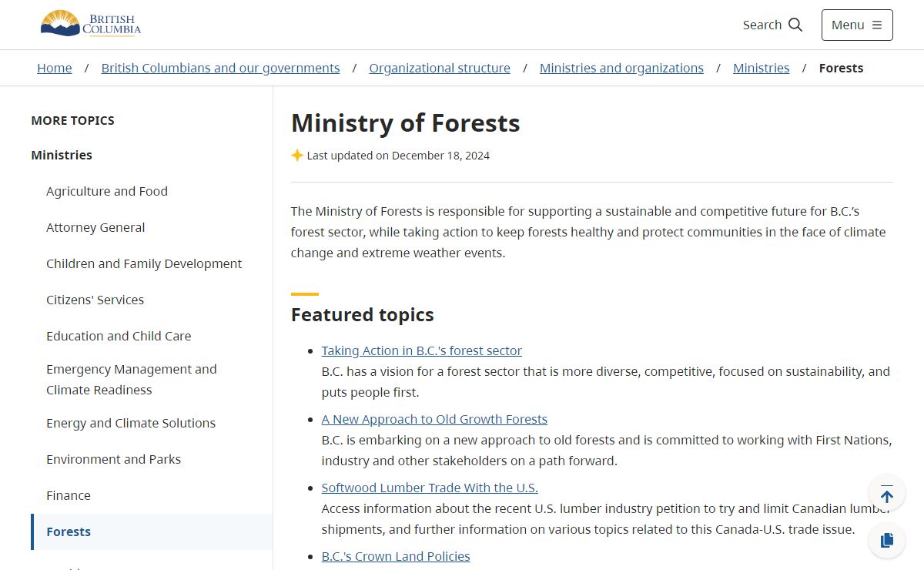Open Softwood Lumber Trade With the U.S.
The height and width of the screenshot is (570, 924).
click(430, 488)
